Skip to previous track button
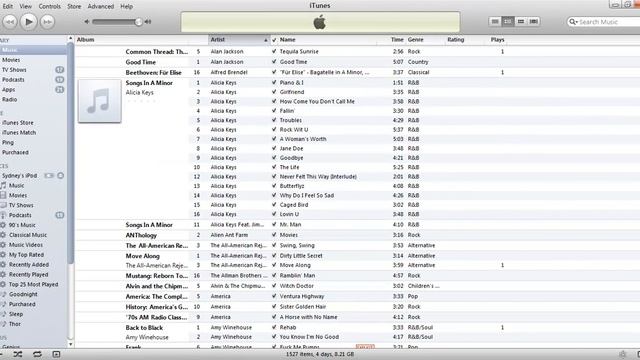 pos(10,22)
